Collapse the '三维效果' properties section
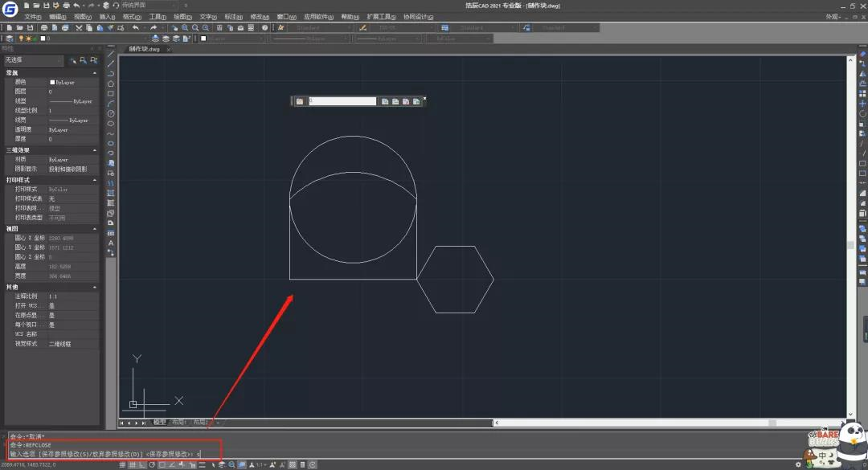 point(95,149)
